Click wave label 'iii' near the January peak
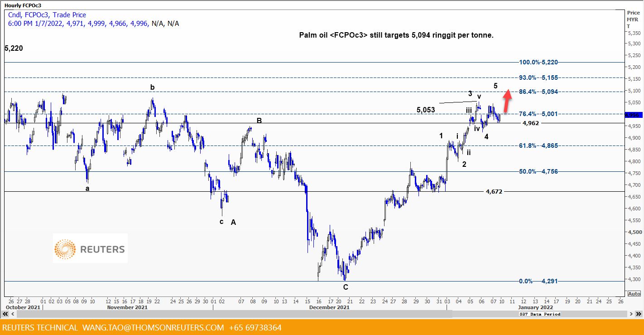 [469, 110]
